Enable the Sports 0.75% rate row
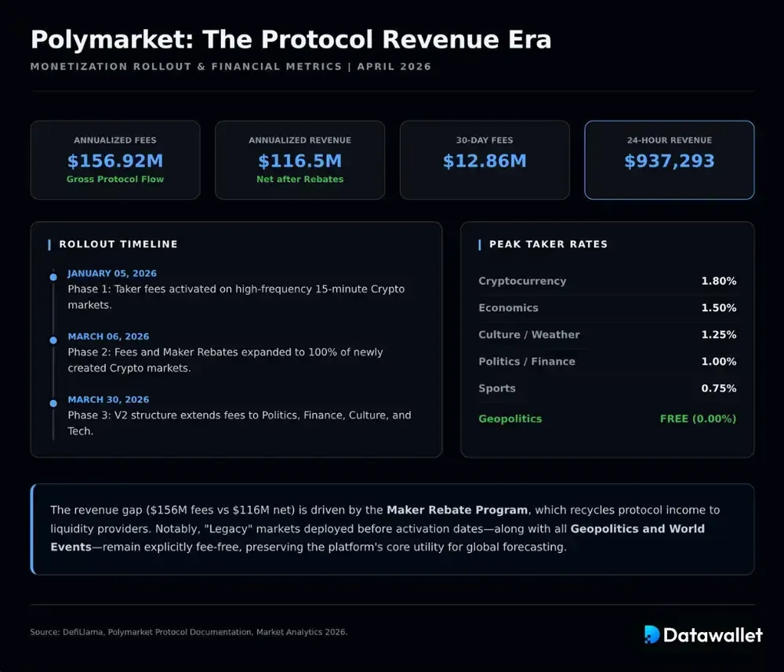The width and height of the screenshot is (784, 672). tap(607, 388)
